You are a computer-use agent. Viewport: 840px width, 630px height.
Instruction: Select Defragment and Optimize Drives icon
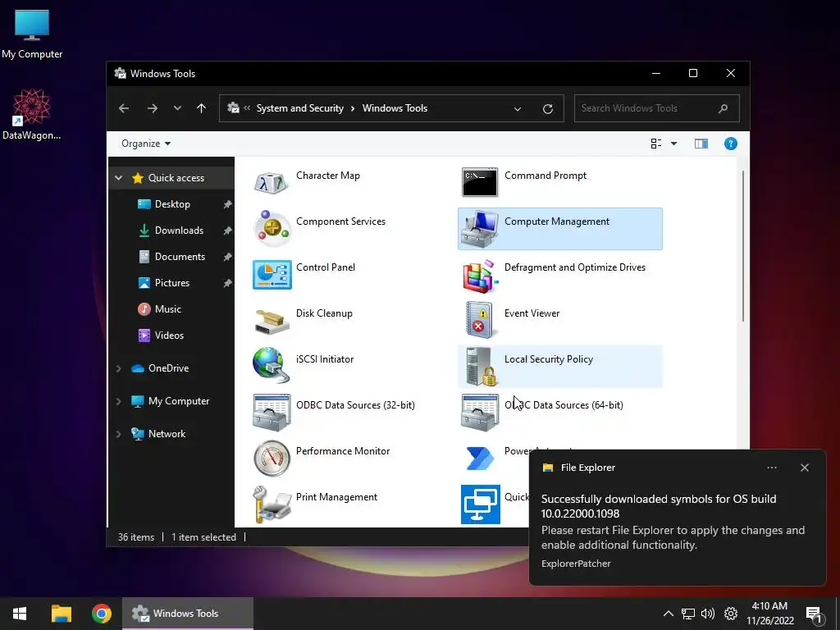(x=479, y=276)
